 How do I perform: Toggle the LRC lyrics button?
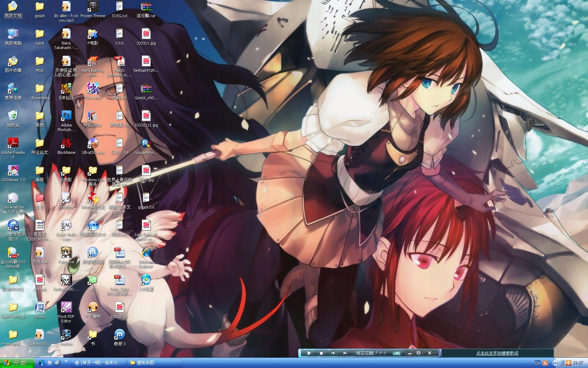397,353
